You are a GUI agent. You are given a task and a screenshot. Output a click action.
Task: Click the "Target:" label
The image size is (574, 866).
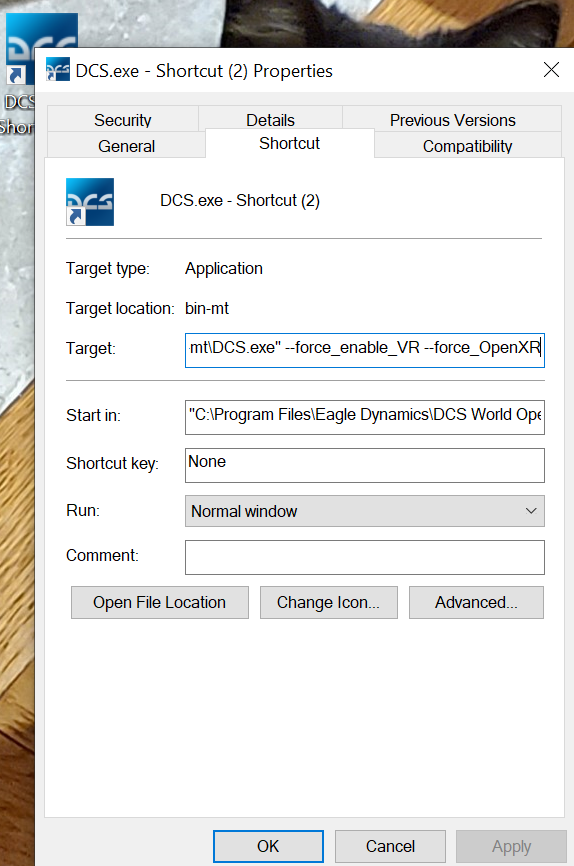[x=91, y=348]
